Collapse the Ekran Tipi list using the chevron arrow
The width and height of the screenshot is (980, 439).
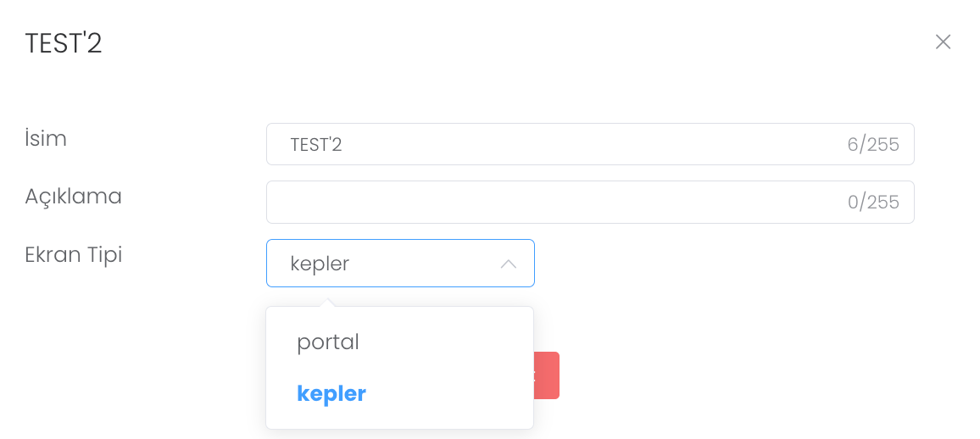point(509,264)
